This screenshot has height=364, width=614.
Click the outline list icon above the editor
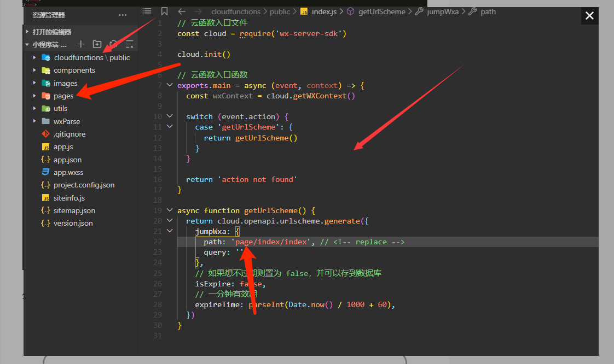coord(147,11)
